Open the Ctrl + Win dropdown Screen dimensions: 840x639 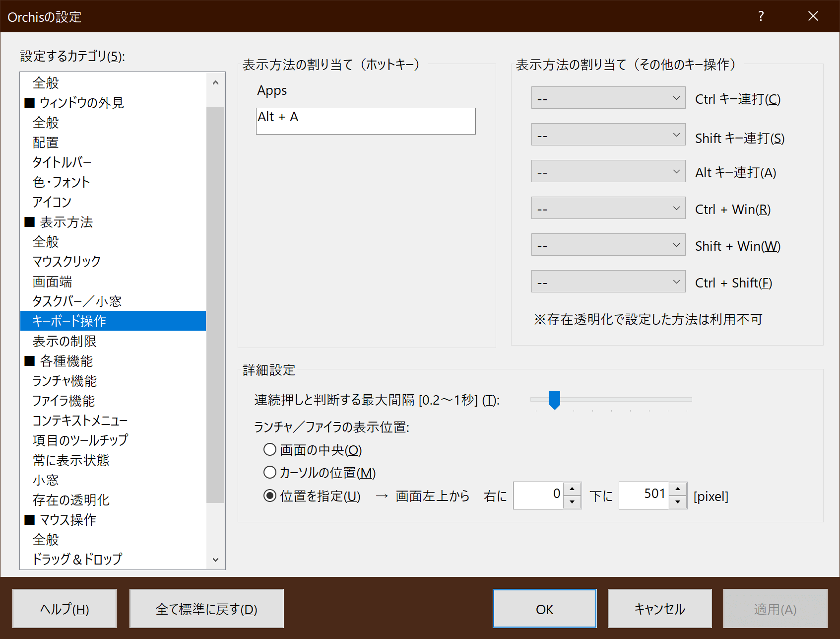608,208
